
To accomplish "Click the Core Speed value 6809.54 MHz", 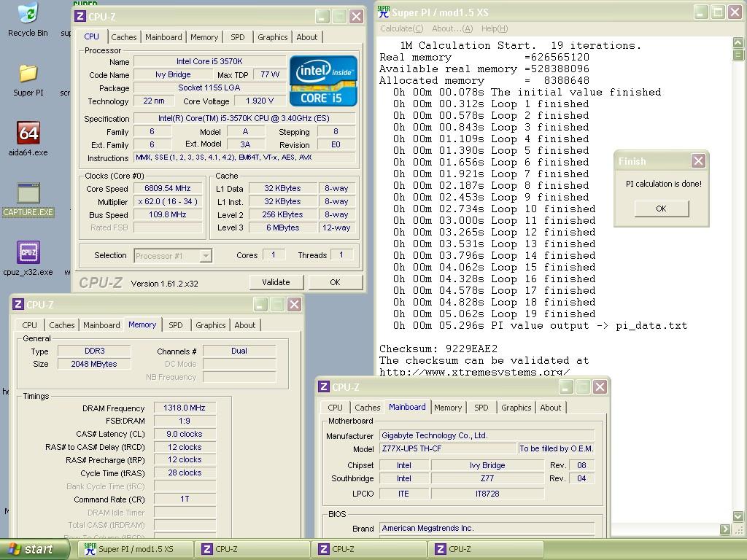I will [x=168, y=189].
